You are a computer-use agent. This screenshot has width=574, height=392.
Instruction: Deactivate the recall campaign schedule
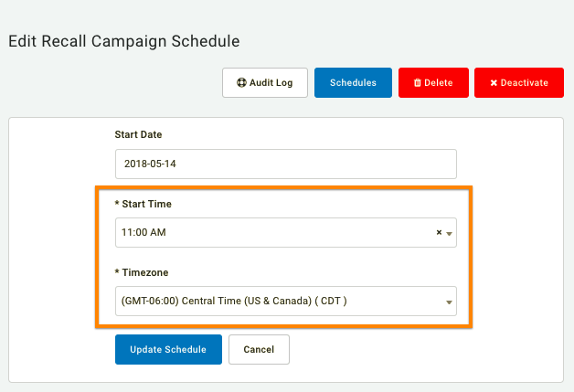[x=519, y=83]
